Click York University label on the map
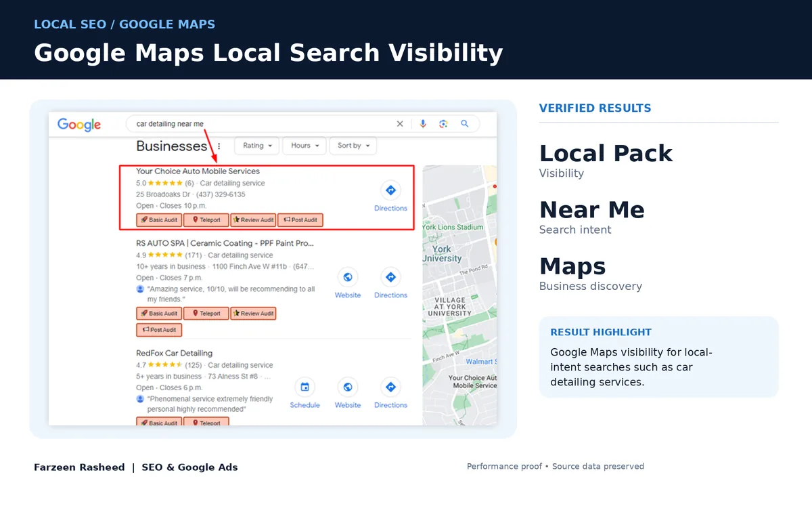 pyautogui.click(x=441, y=254)
